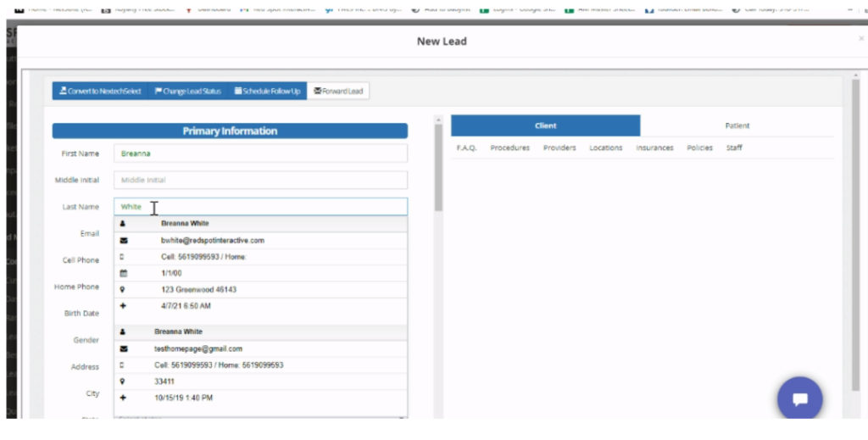
Task: Click Convert to NextechSelect button
Action: click(99, 91)
